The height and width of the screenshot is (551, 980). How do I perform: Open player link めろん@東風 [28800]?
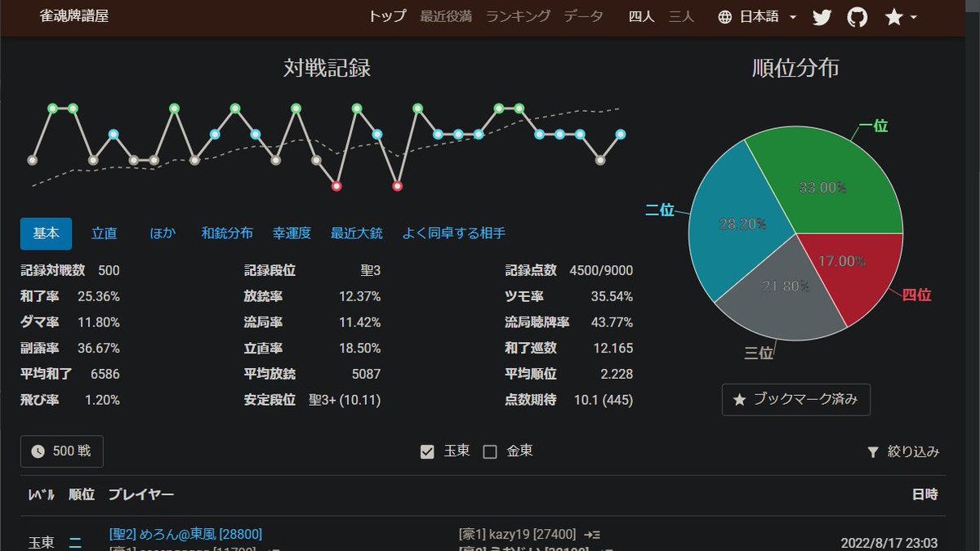pos(185,534)
